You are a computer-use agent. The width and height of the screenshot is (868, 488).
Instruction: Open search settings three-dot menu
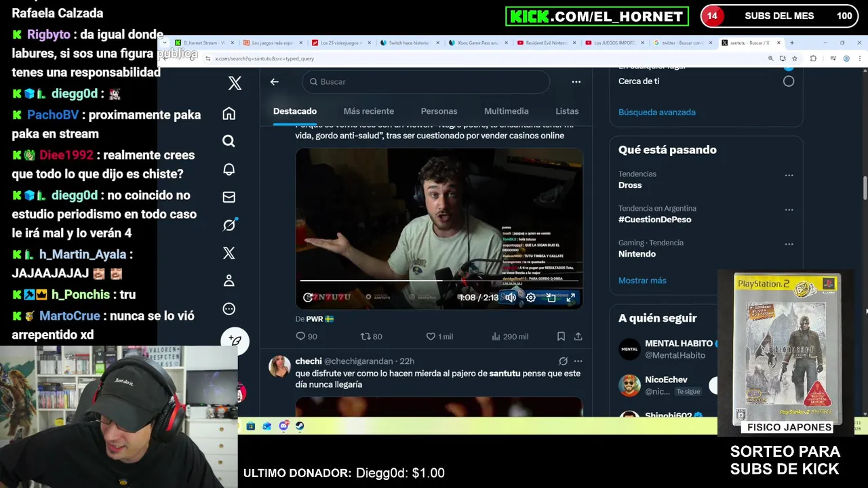pyautogui.click(x=576, y=81)
